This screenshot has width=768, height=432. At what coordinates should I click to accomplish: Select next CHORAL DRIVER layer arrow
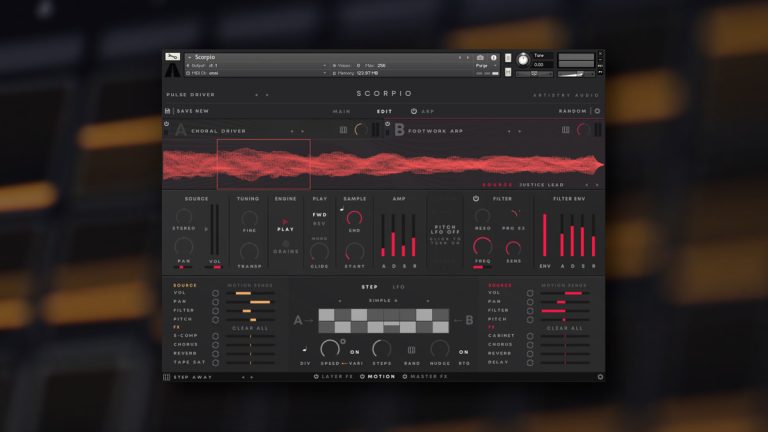[x=303, y=131]
